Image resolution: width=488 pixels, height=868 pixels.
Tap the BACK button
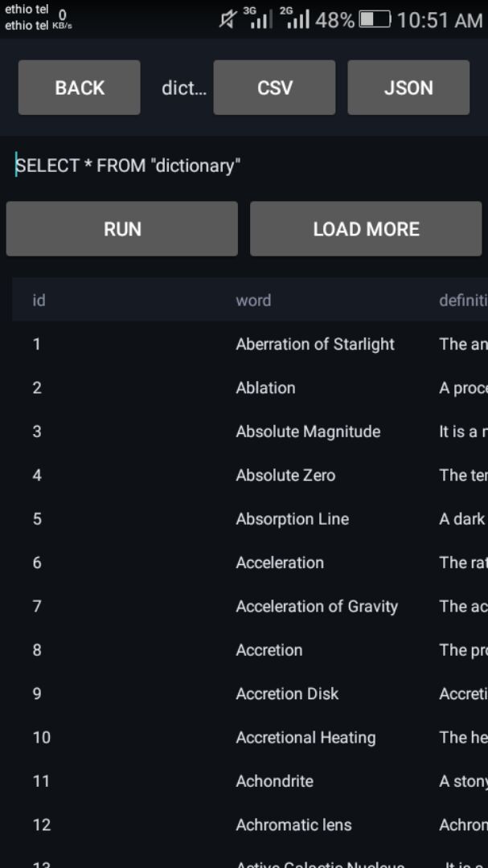(x=80, y=88)
